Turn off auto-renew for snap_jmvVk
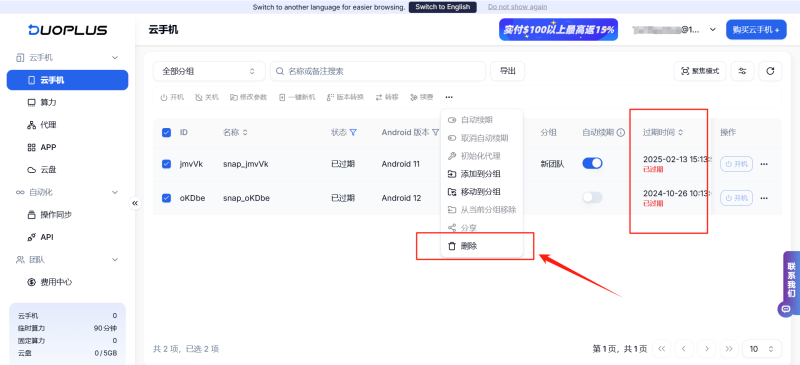 (x=592, y=163)
